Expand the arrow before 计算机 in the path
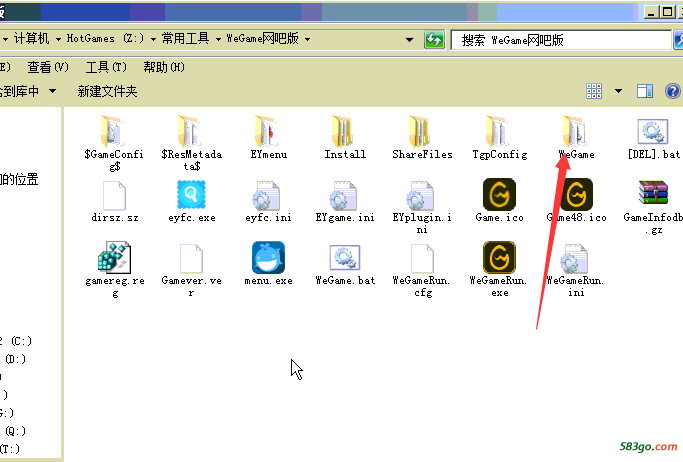 (5, 39)
